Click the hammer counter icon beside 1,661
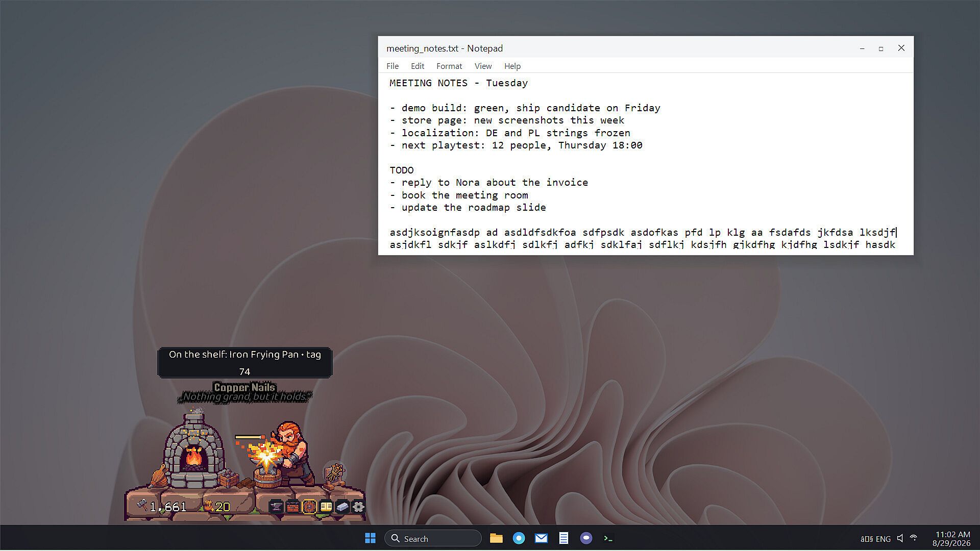This screenshot has width=980, height=551. [142, 506]
